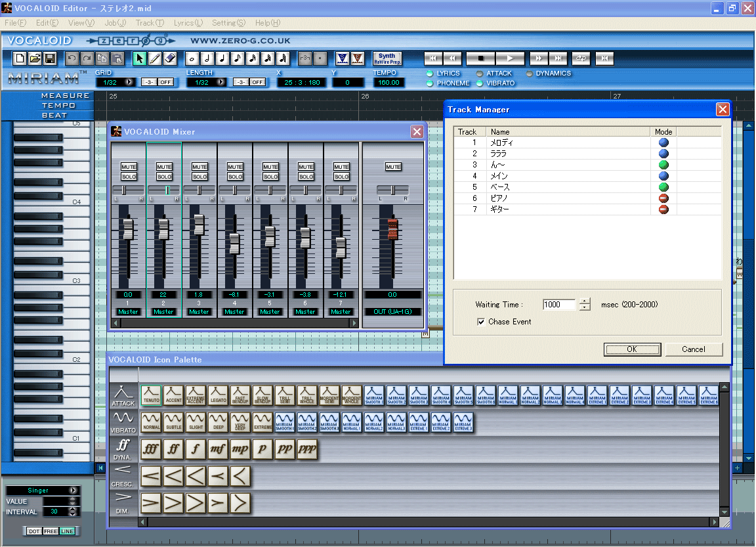
Task: Mute mixer channel 4
Action: (x=236, y=167)
